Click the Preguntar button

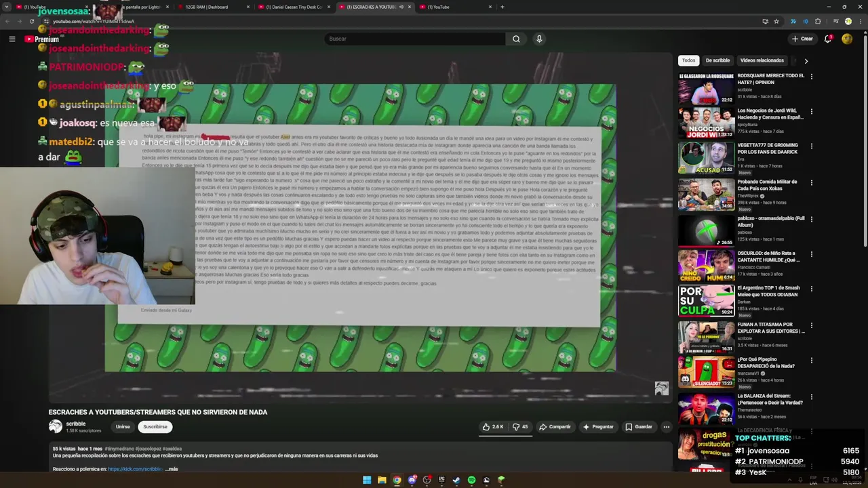tap(597, 426)
